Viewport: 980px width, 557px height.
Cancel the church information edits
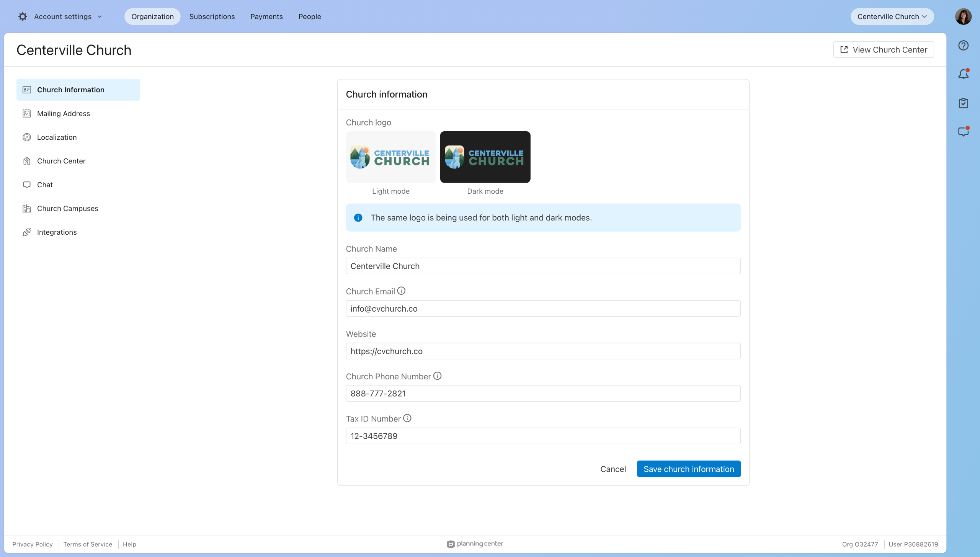613,469
